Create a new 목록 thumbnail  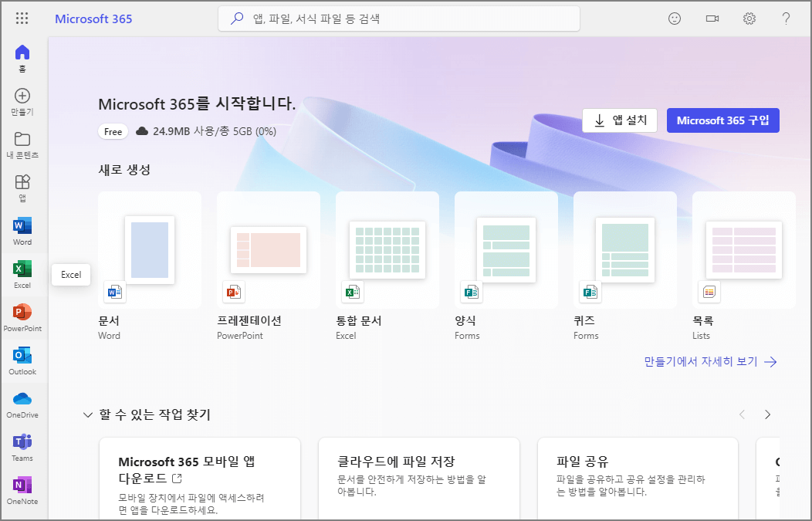(743, 250)
